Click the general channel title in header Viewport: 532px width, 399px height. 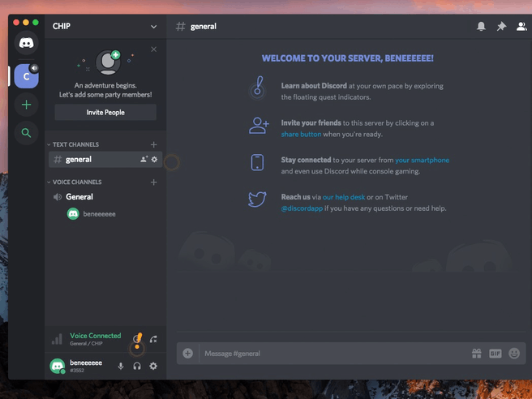pos(204,27)
